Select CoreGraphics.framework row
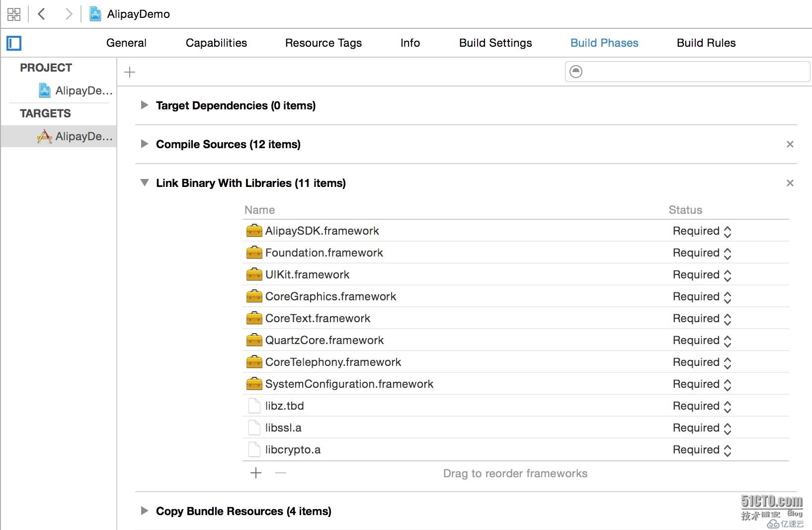Screen dimensions: 812x530 (516, 296)
